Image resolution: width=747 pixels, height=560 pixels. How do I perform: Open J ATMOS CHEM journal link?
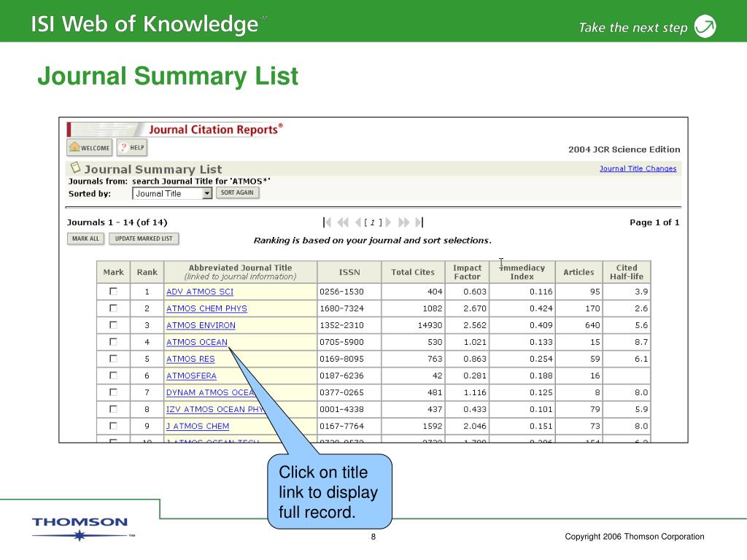(x=198, y=426)
